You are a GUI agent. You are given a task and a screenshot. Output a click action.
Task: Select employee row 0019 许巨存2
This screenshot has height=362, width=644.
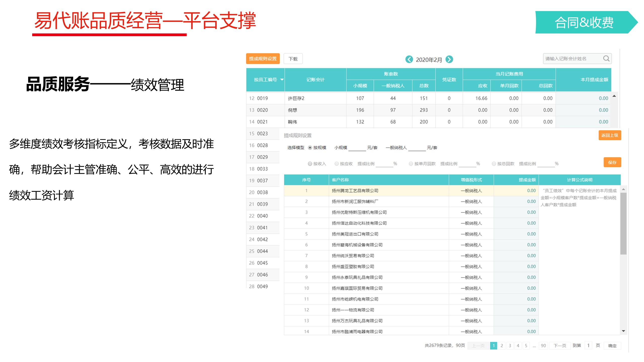click(429, 98)
